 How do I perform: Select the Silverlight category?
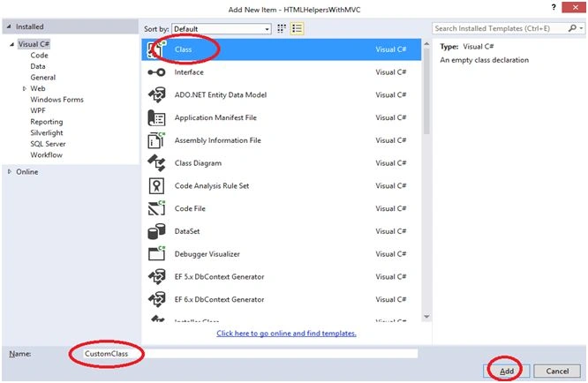pos(47,132)
